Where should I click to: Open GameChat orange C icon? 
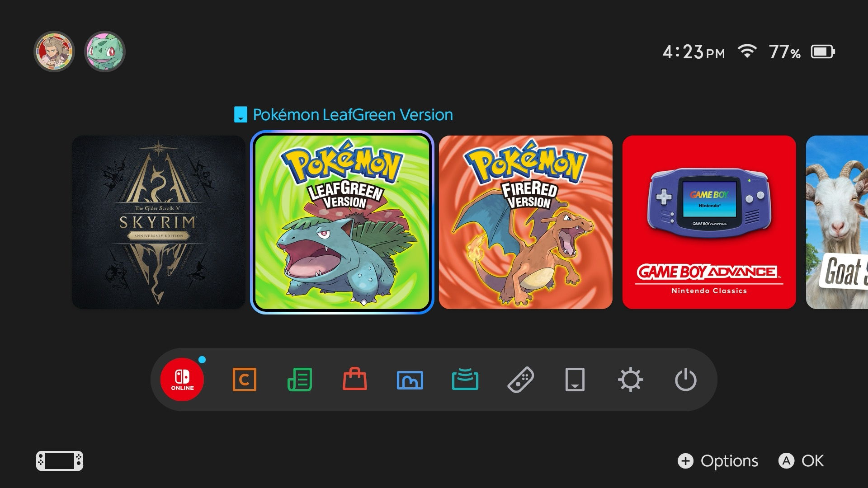244,380
